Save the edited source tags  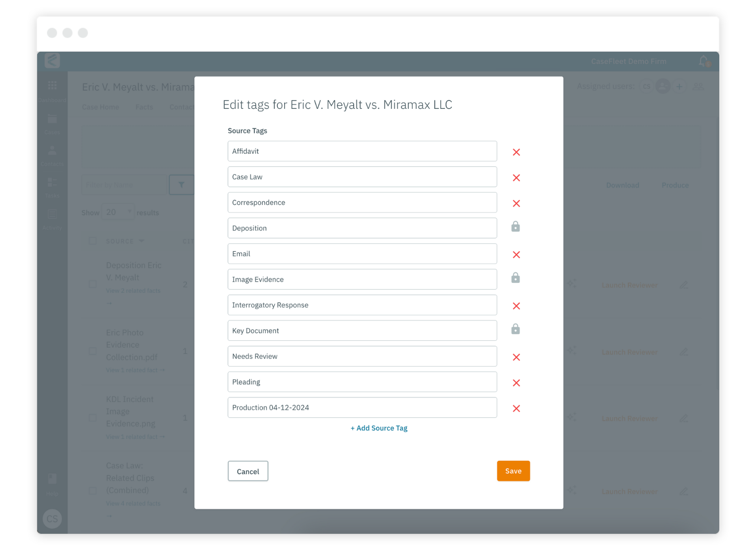point(513,471)
